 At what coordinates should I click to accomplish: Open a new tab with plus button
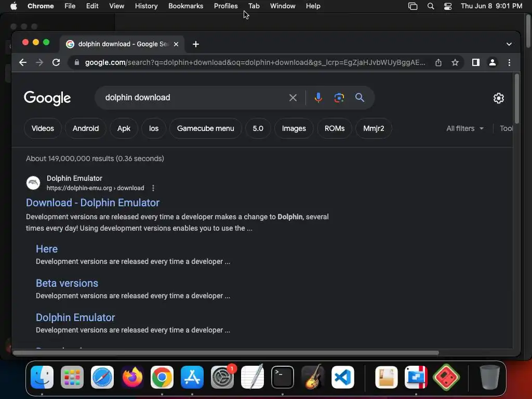coord(196,44)
